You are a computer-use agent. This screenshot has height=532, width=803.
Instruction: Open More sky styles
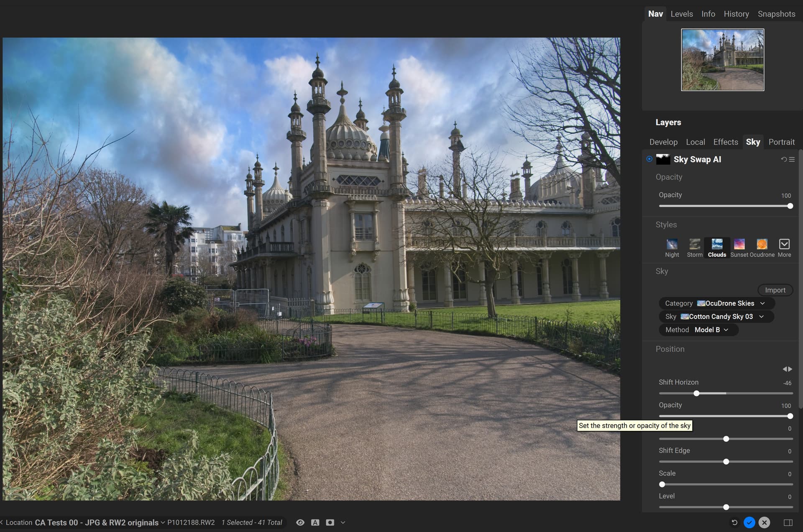tap(784, 244)
